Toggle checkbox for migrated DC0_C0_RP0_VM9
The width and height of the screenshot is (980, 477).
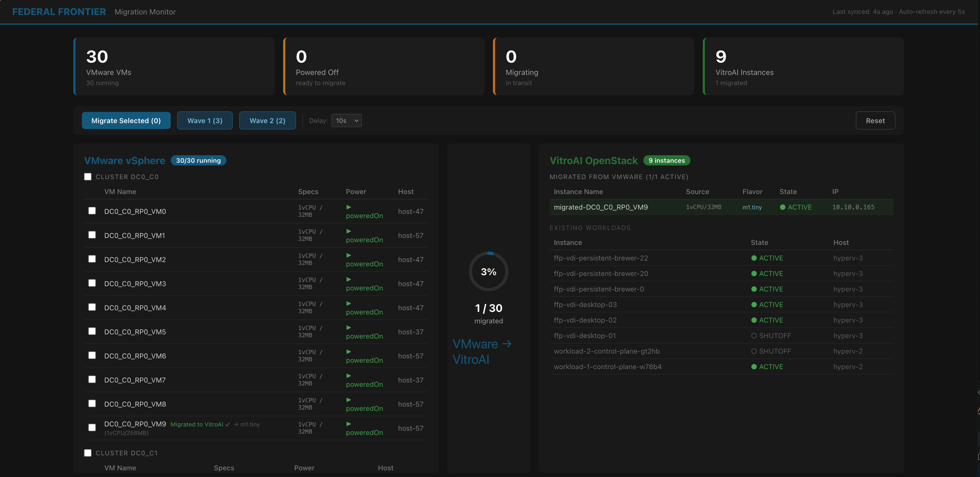point(92,428)
